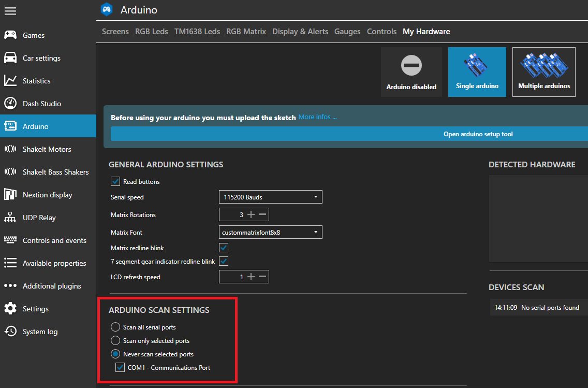Uncheck COM1 - Communications Port
The image size is (588, 388).
[120, 368]
